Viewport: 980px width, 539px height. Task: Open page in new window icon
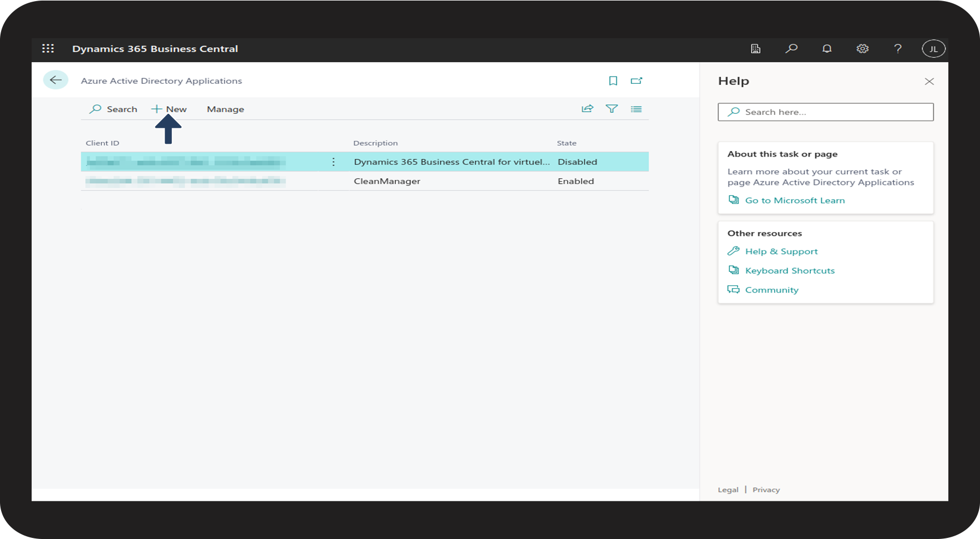(636, 81)
